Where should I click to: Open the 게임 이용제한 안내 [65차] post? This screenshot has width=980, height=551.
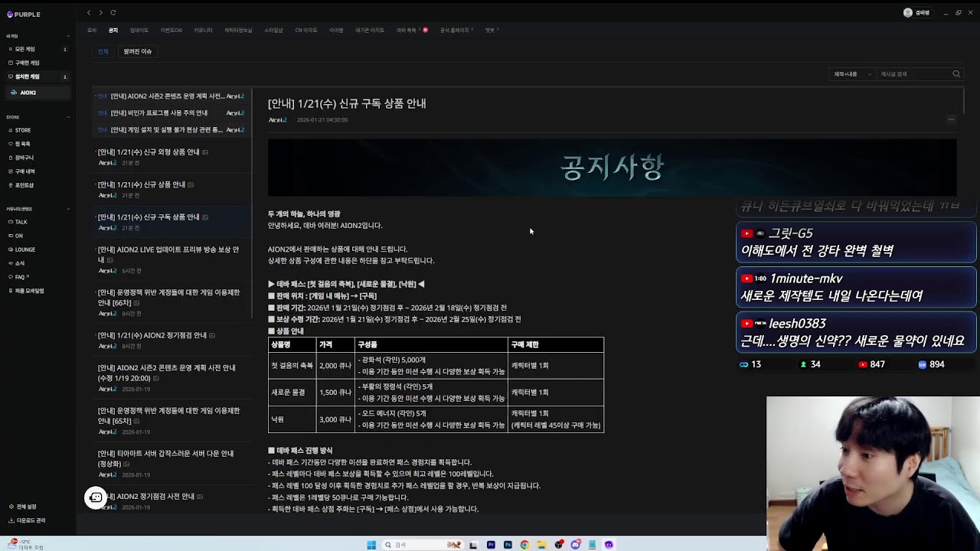pos(171,421)
